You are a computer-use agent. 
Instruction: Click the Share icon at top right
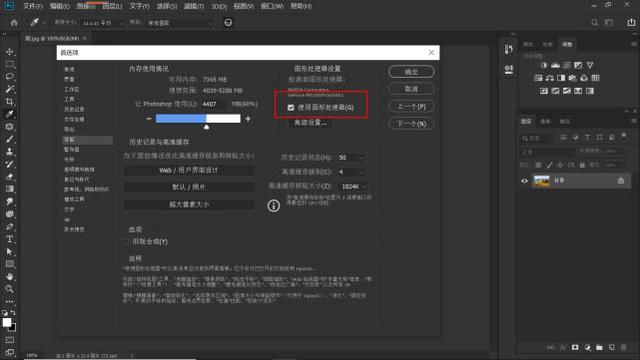[x=631, y=22]
